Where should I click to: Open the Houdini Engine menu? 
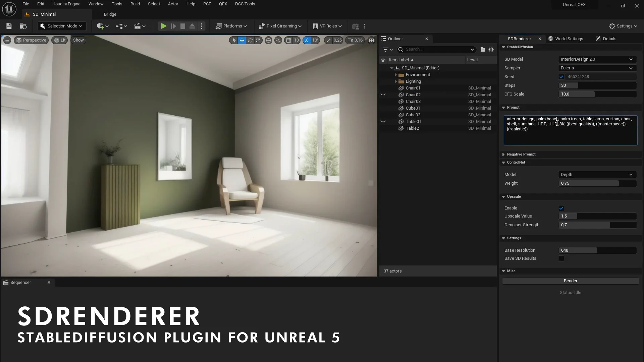click(66, 4)
